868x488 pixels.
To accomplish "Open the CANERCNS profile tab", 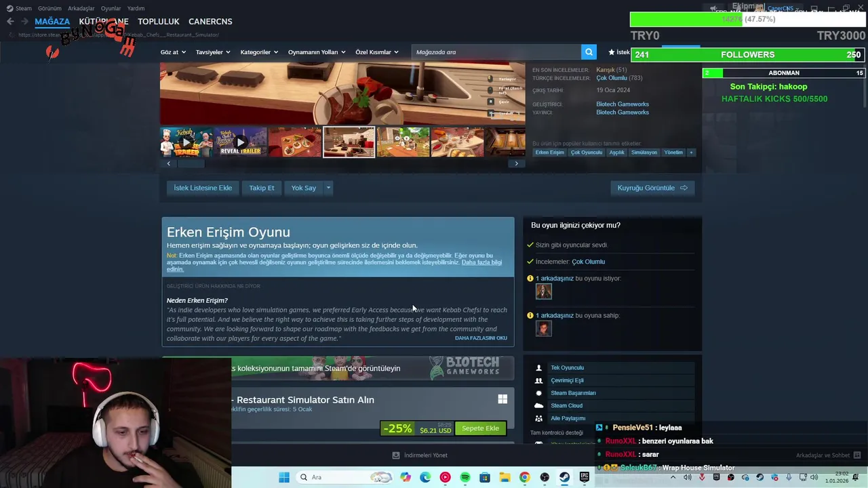I will [x=210, y=22].
